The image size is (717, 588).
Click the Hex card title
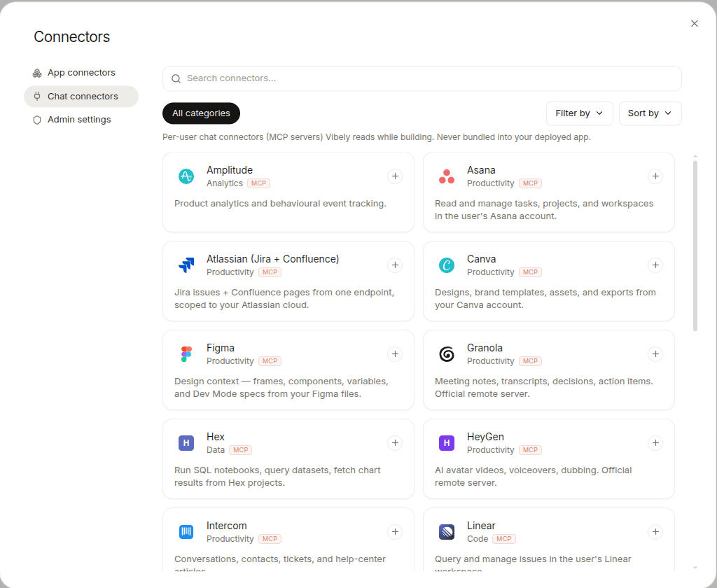pos(216,437)
